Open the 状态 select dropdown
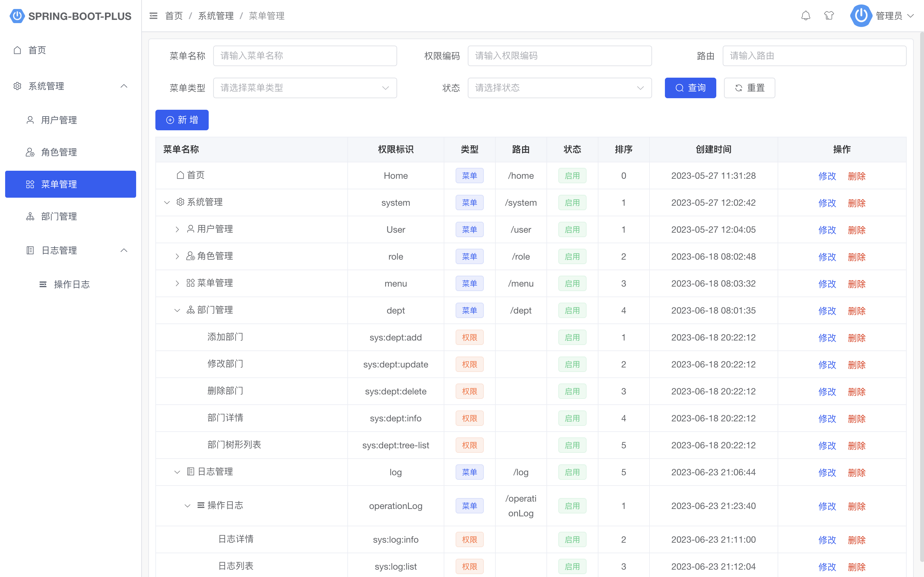This screenshot has width=924, height=577. (x=559, y=88)
